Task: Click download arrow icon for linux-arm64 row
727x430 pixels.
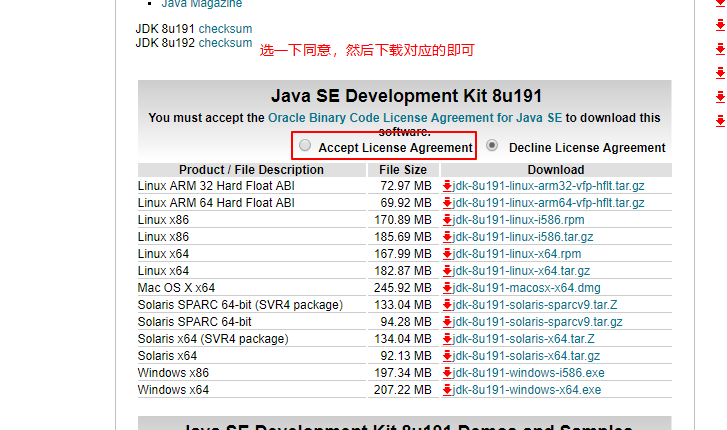Action: (447, 203)
